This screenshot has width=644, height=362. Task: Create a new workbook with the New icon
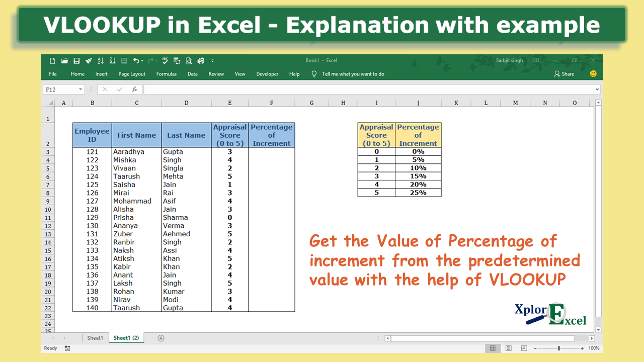(x=52, y=60)
